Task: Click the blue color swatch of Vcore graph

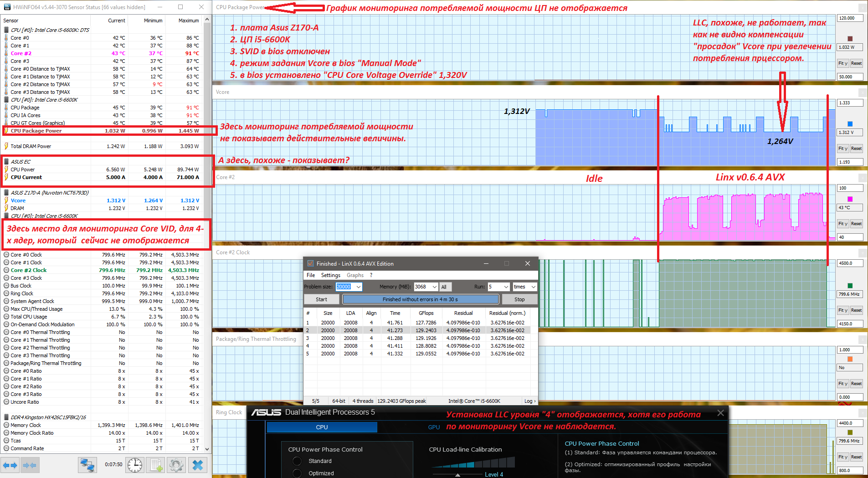Action: point(850,124)
